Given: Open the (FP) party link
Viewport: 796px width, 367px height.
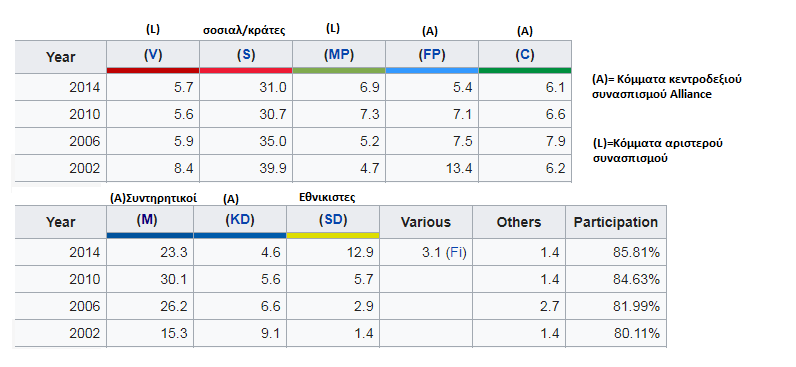Looking at the screenshot, I should [432, 55].
